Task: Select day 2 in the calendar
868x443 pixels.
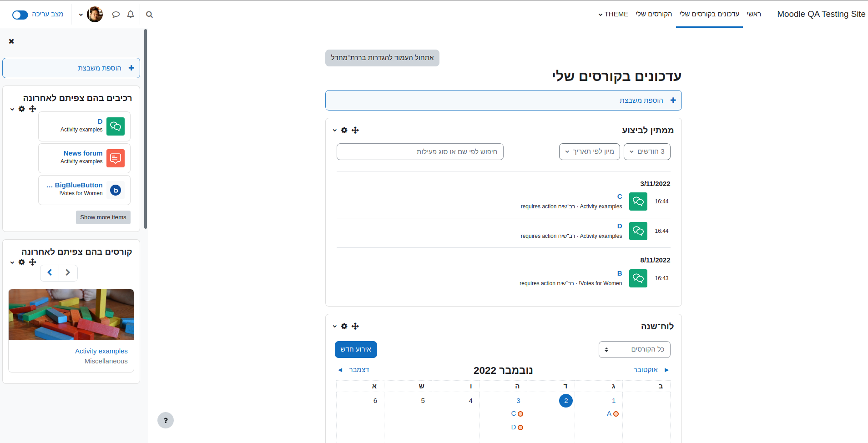Action: point(566,401)
